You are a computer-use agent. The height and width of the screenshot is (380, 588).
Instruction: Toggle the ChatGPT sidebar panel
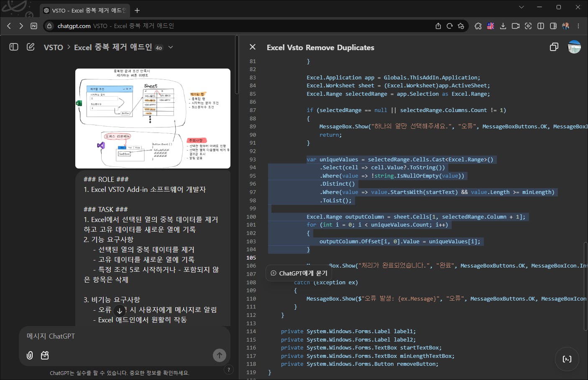coord(14,47)
